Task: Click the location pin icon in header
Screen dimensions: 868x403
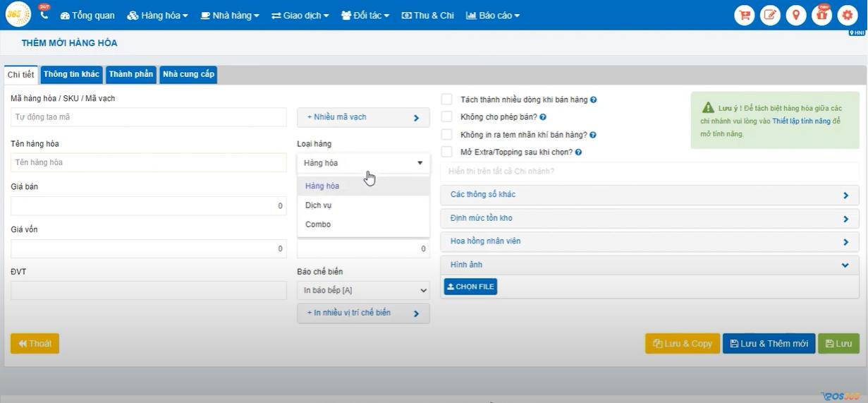Action: pyautogui.click(x=796, y=15)
